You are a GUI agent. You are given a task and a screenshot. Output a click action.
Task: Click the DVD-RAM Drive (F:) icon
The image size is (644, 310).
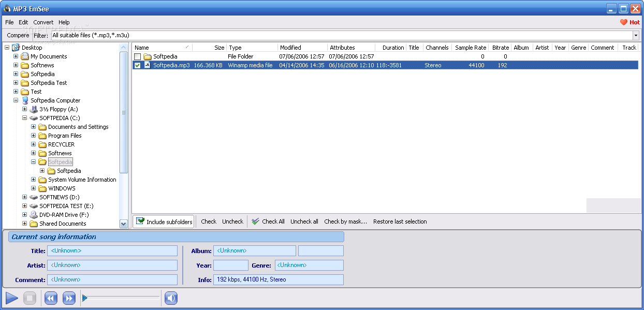coord(33,215)
